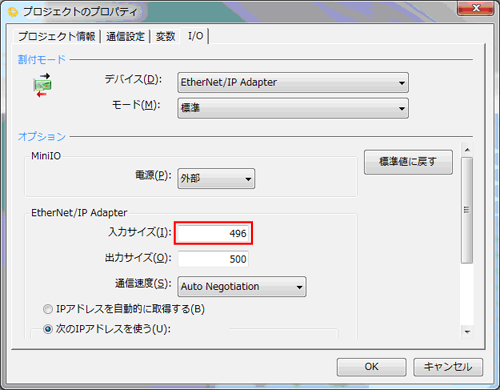Image resolution: width=500 pixels, height=390 pixels.
Task: Open the モード dropdown showing 標準
Action: [x=293, y=108]
